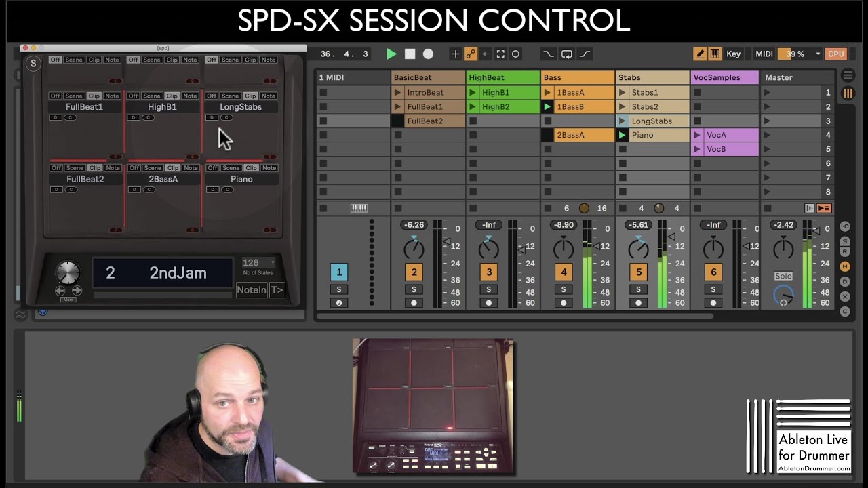The width and height of the screenshot is (868, 488).
Task: Launch the HighB2 clip
Action: click(473, 106)
